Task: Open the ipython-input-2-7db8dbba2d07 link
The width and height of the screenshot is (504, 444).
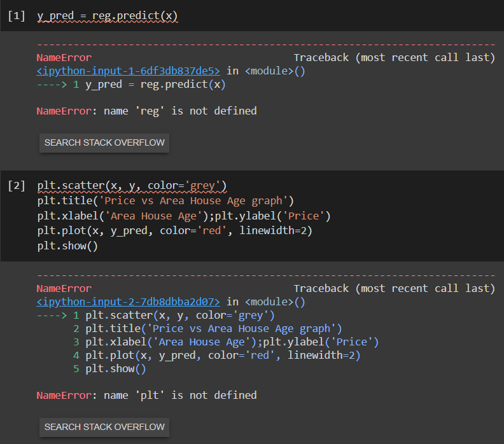Action: [129, 302]
